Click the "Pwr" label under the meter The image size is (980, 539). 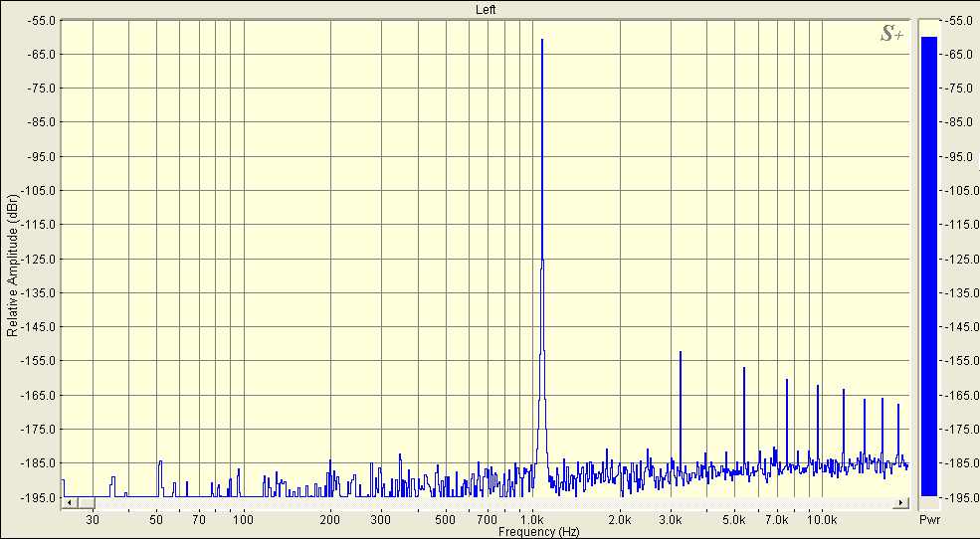click(x=928, y=520)
